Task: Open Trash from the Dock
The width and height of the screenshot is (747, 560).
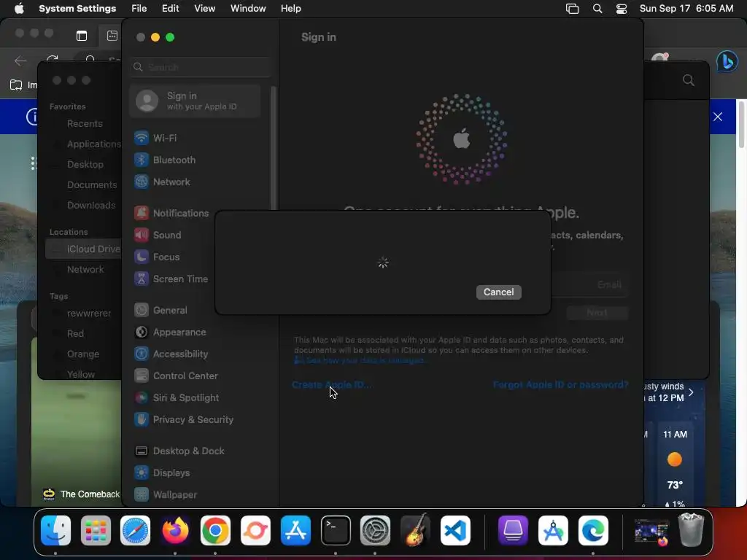Action: [x=691, y=529]
